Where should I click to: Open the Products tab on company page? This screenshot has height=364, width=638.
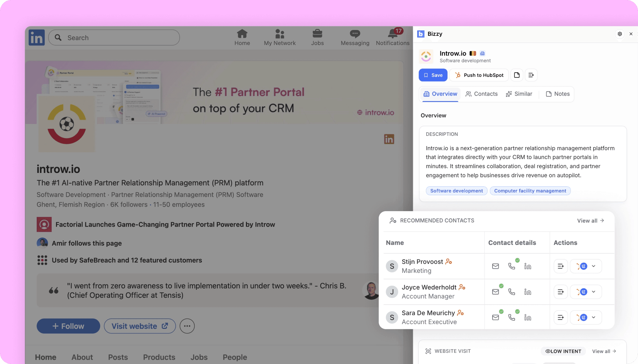point(159,357)
